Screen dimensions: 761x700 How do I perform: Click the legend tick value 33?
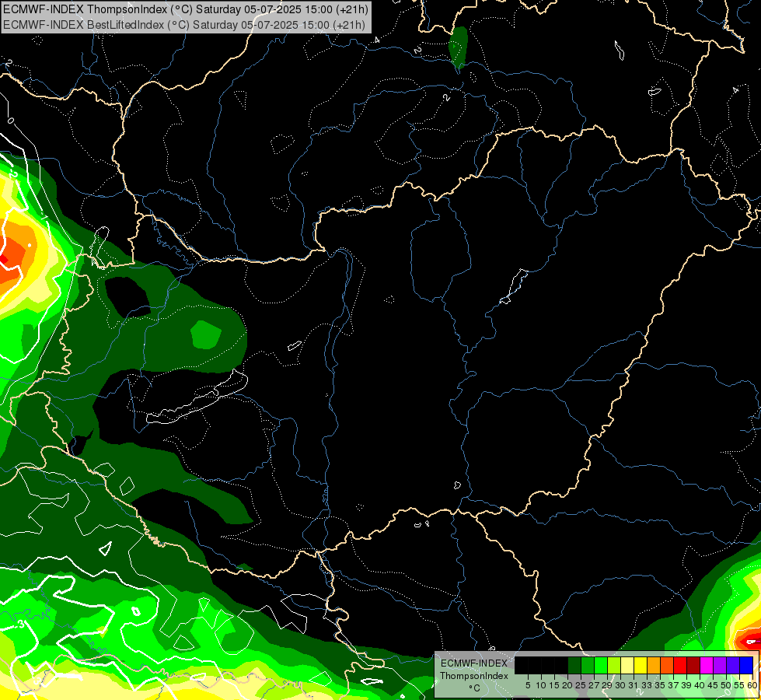(x=647, y=685)
